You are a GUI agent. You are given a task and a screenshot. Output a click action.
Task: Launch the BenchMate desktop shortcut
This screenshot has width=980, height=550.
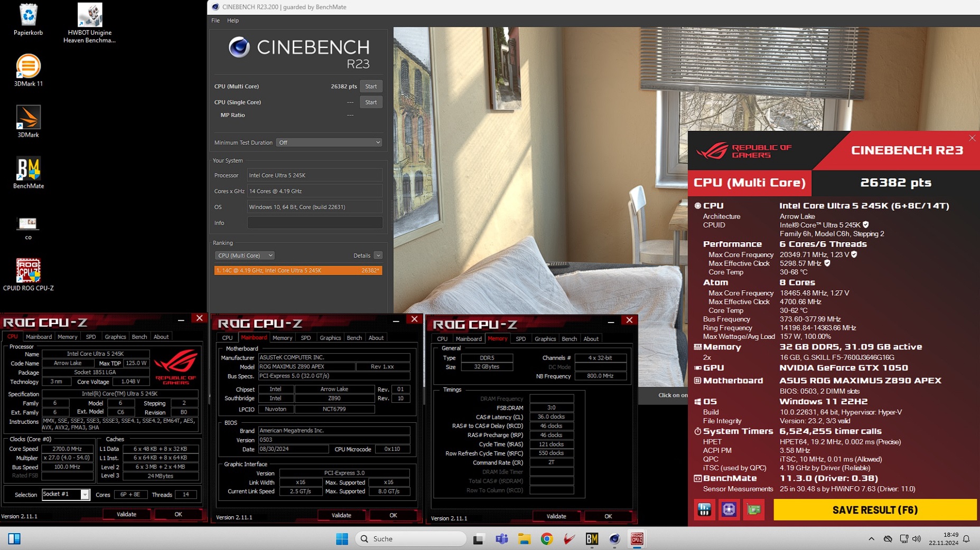tap(28, 173)
